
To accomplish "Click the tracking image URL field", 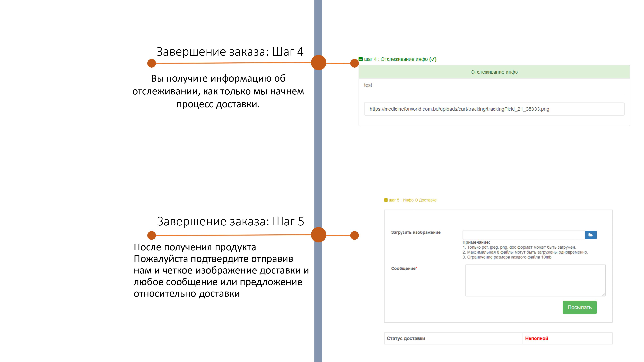I will (494, 109).
